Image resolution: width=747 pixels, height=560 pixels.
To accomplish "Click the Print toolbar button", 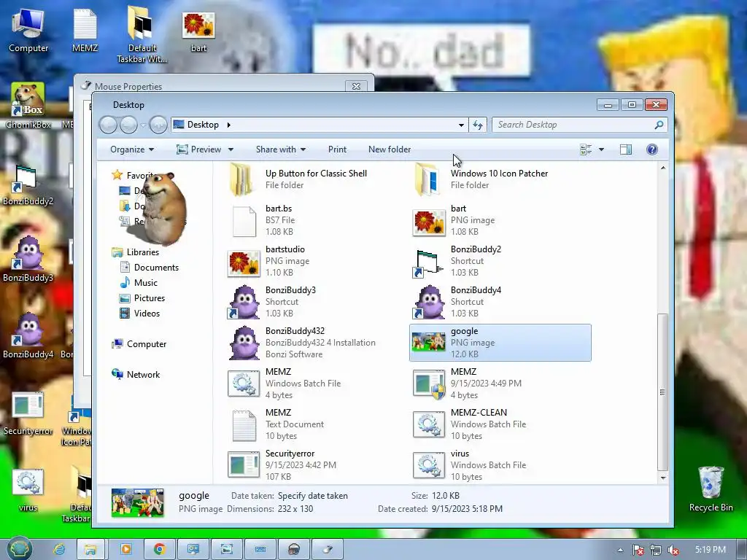I will pos(337,149).
